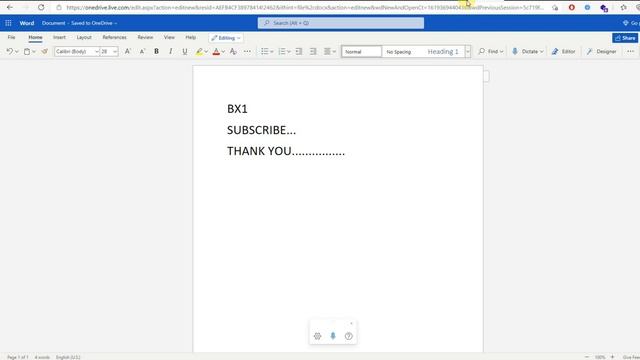The height and width of the screenshot is (360, 640).
Task: Expand the alignment dropdown arrow
Action: (x=334, y=52)
